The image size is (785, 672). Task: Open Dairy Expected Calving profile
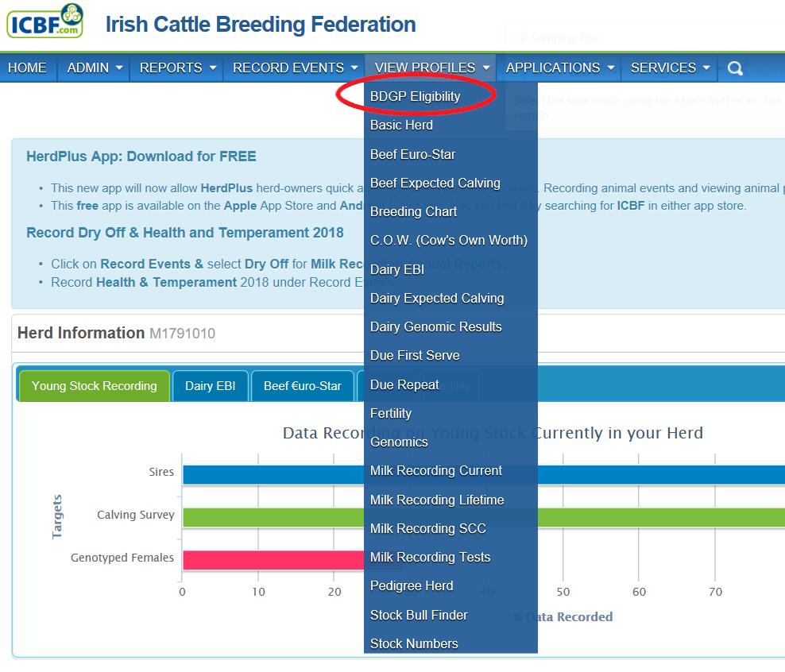437,298
